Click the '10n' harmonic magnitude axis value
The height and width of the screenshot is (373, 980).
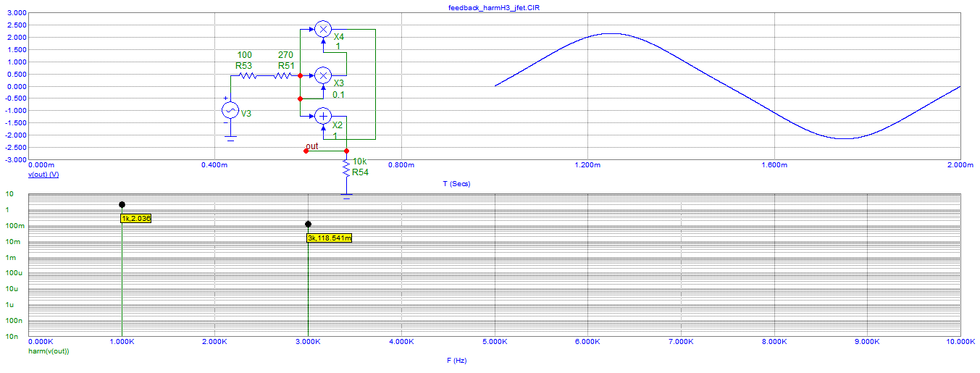(x=11, y=336)
